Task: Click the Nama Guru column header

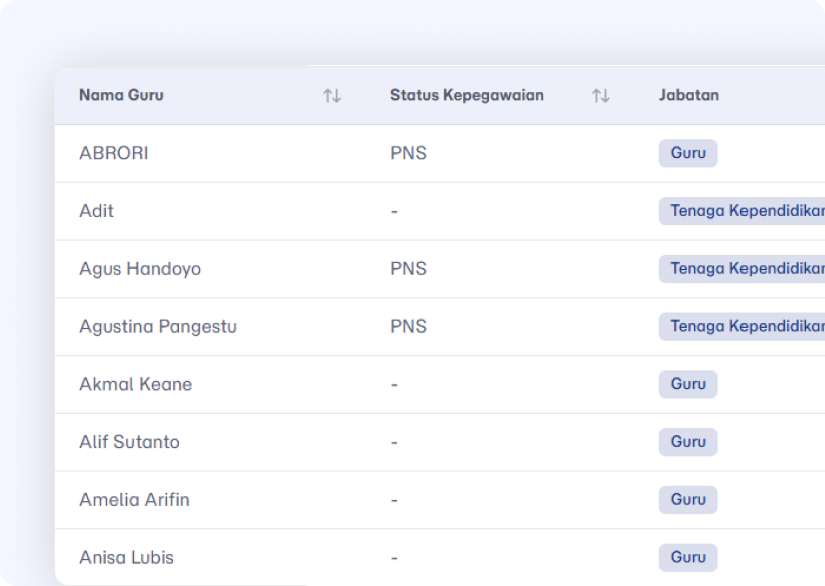Action: (122, 95)
